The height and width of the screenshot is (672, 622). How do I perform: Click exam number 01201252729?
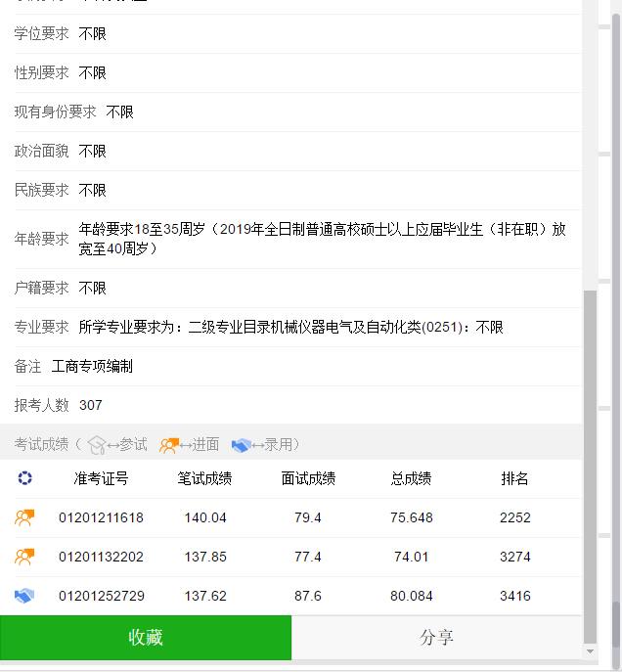(x=101, y=596)
